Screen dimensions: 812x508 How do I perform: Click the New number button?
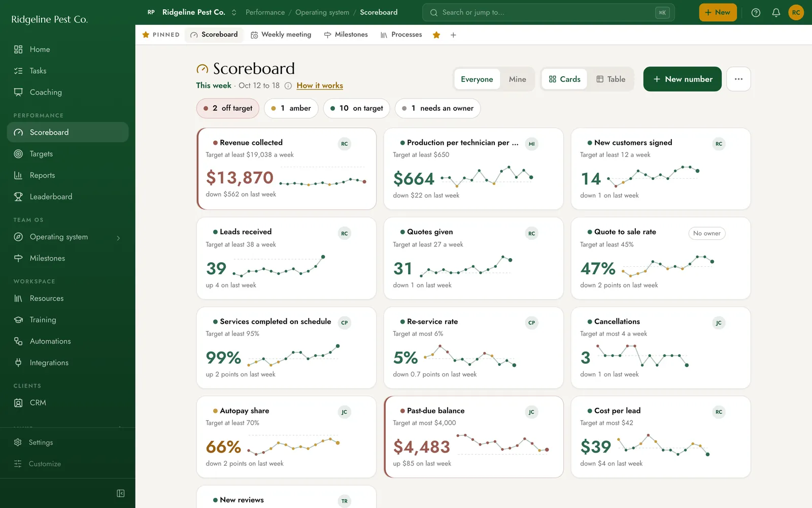point(682,79)
